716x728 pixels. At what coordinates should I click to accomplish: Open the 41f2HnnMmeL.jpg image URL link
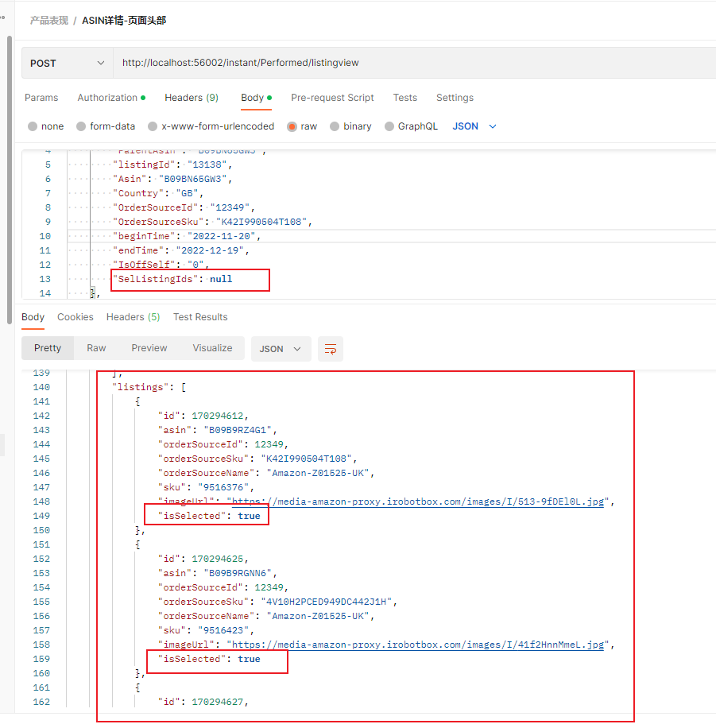[417, 645]
